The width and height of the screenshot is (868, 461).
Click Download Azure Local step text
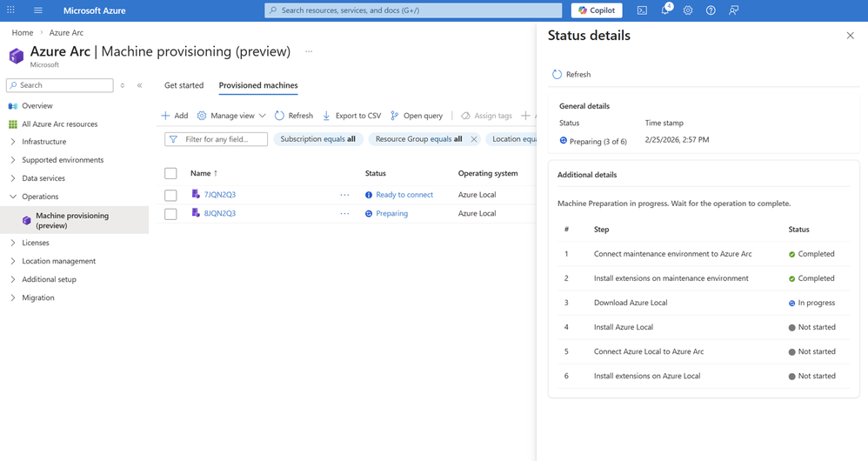631,302
